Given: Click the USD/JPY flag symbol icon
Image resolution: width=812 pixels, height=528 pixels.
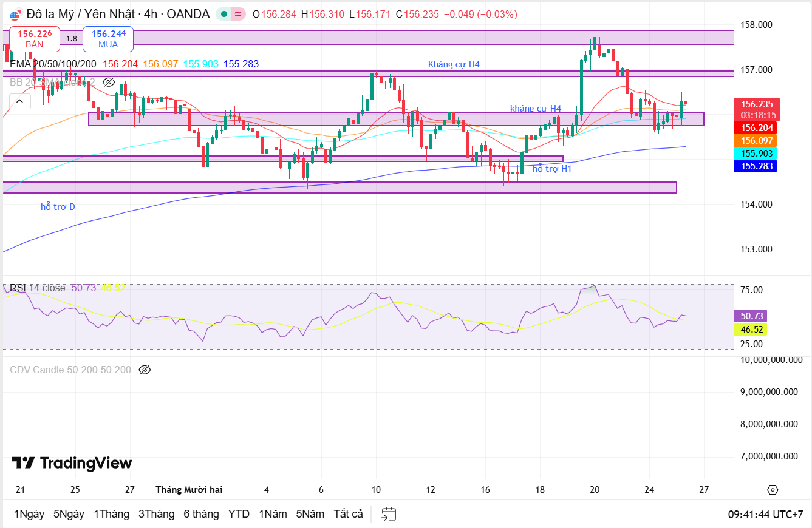Looking at the screenshot, I should pyautogui.click(x=16, y=14).
